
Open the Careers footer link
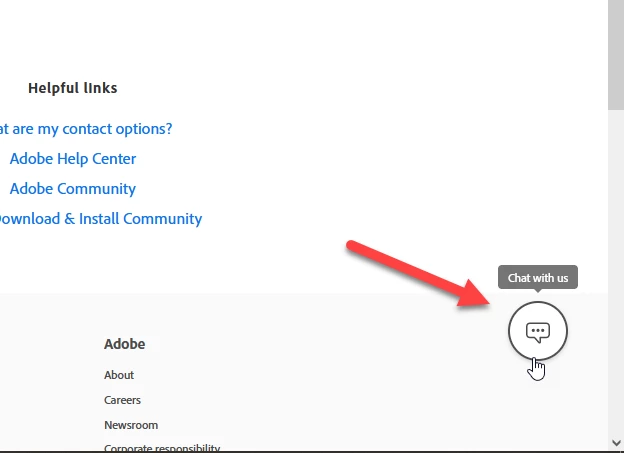[123, 400]
